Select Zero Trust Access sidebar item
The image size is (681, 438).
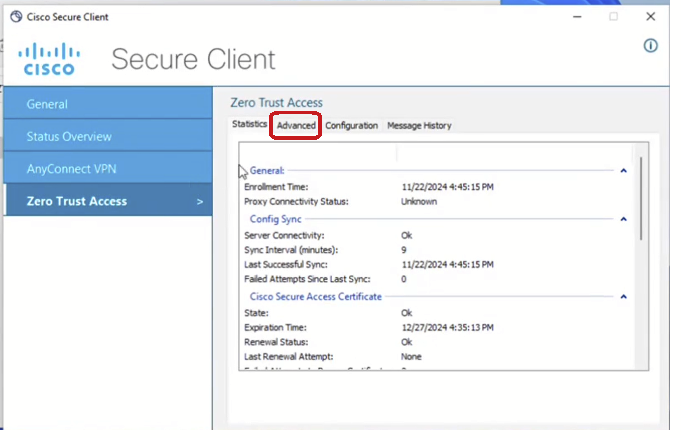click(x=108, y=201)
